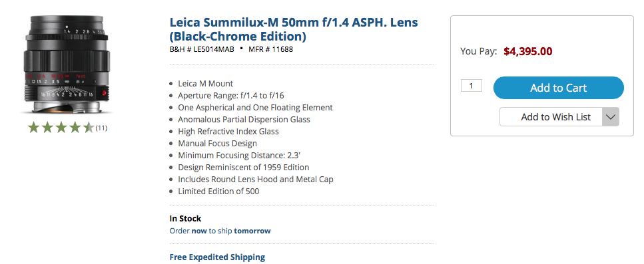Screen dimensions: 644x264
Task: Open the Add to Wish List dropdown arrow
Action: point(610,117)
